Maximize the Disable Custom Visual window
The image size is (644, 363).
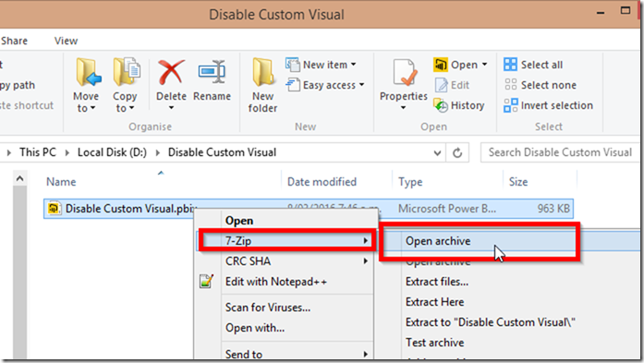[626, 11]
